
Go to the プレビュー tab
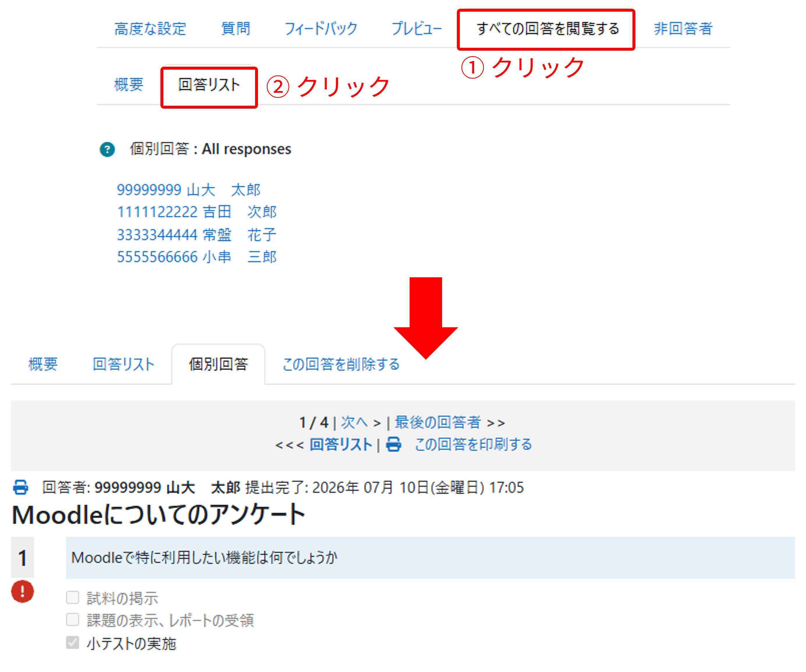coord(416,29)
